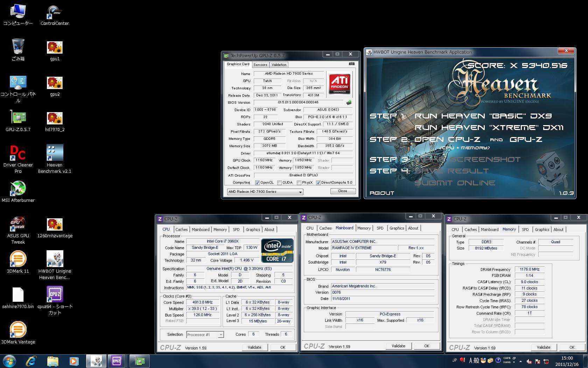The image size is (588, 368).
Task: Click the ATI CrossFire Enabled (2 GPUs) field
Action: [x=303, y=175]
